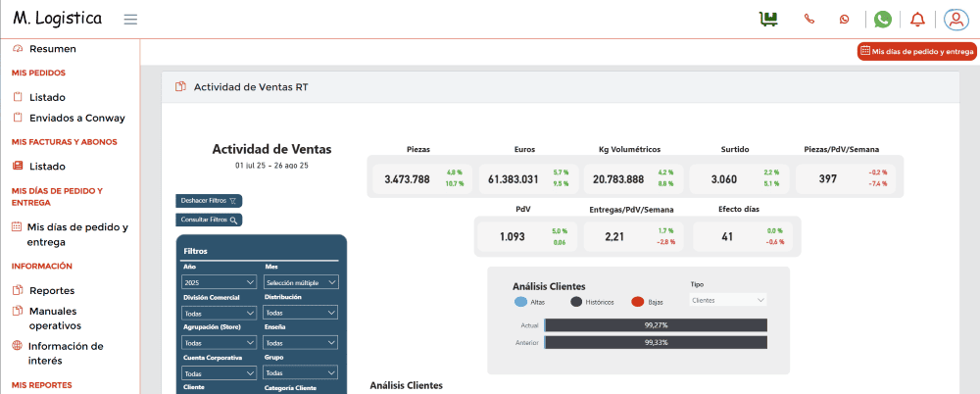Click the Actual 99,27% progress bar
980x394 pixels.
tap(656, 324)
